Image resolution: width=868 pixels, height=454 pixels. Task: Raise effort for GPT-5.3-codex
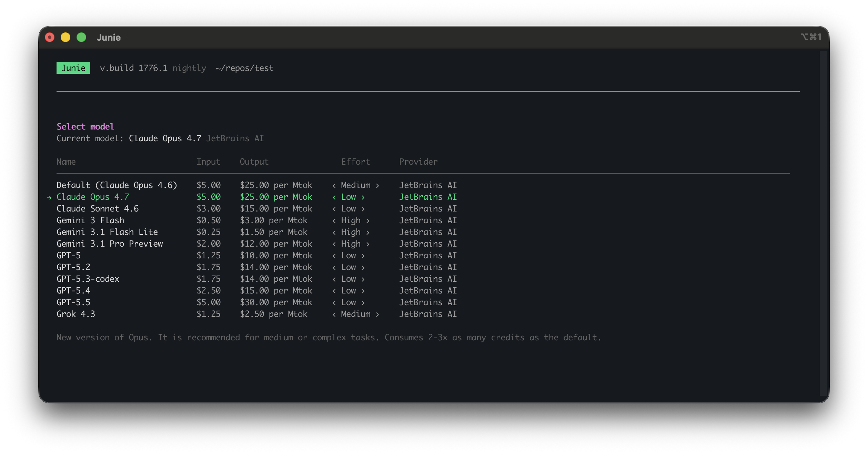click(x=363, y=279)
